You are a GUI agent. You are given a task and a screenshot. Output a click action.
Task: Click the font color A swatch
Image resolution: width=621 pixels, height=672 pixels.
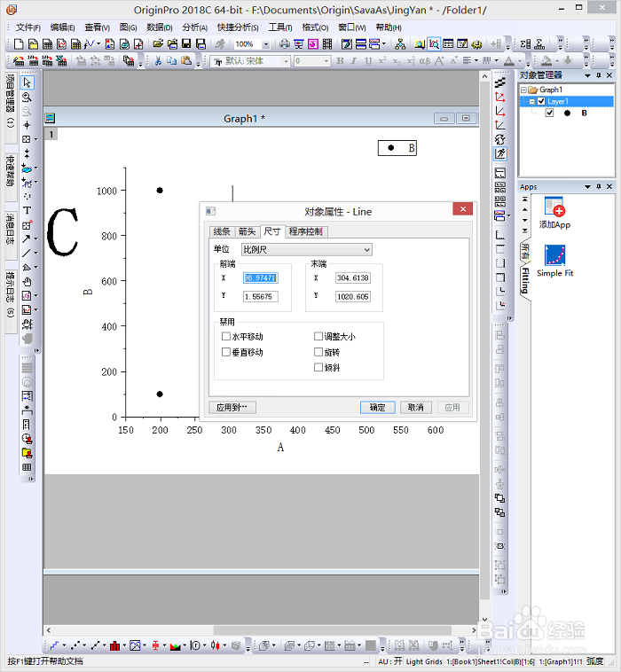point(509,61)
